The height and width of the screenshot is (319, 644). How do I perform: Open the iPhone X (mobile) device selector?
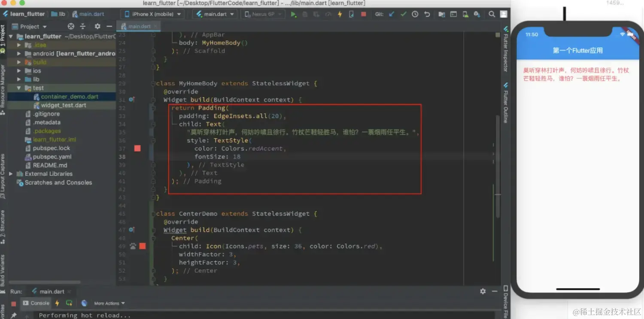point(153,14)
